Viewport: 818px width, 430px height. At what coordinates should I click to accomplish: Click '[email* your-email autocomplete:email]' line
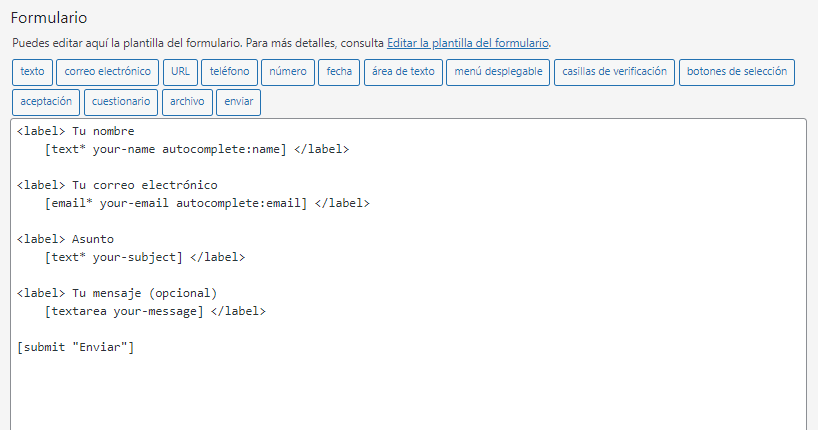207,203
